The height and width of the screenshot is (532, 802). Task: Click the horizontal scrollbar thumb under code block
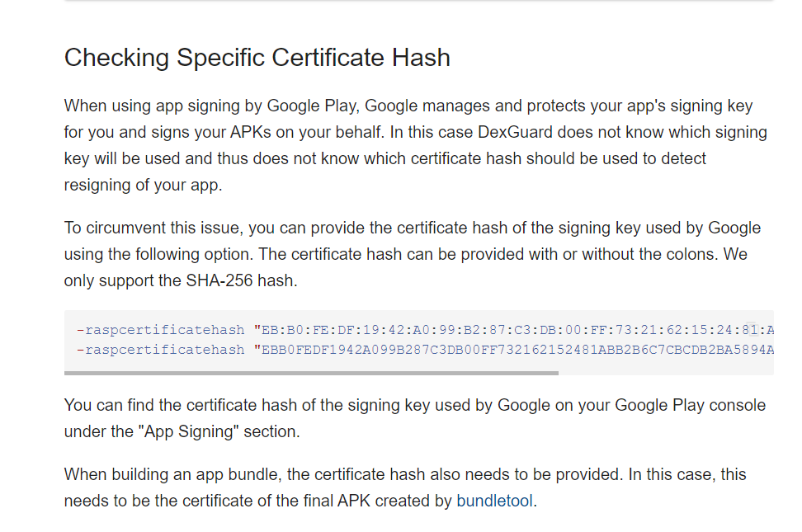(x=311, y=374)
